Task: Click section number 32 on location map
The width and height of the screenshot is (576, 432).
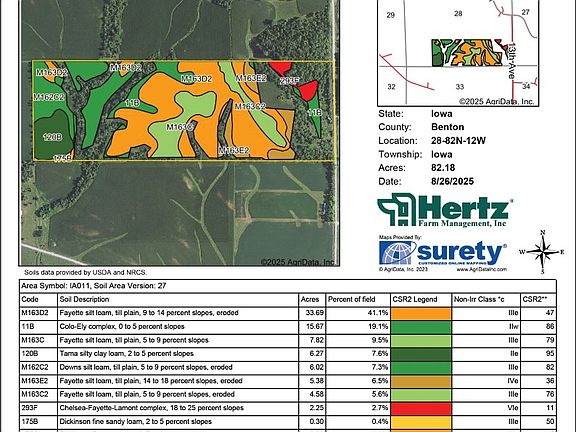Action: [x=392, y=87]
